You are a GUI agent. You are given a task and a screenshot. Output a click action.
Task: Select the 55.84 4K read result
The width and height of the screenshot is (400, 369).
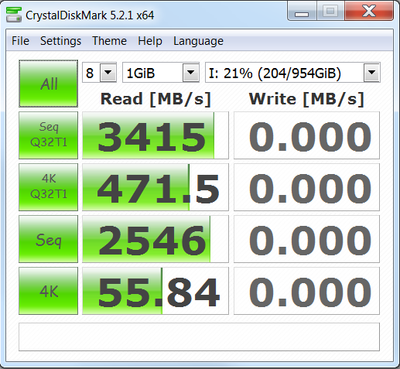coord(155,291)
